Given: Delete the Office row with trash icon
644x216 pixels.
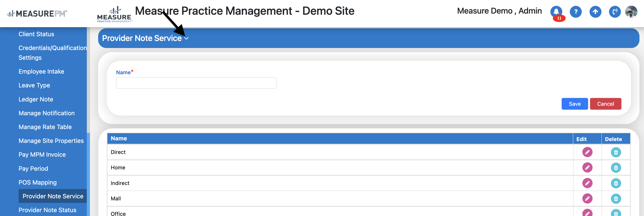Looking at the screenshot, I should pyautogui.click(x=616, y=213).
